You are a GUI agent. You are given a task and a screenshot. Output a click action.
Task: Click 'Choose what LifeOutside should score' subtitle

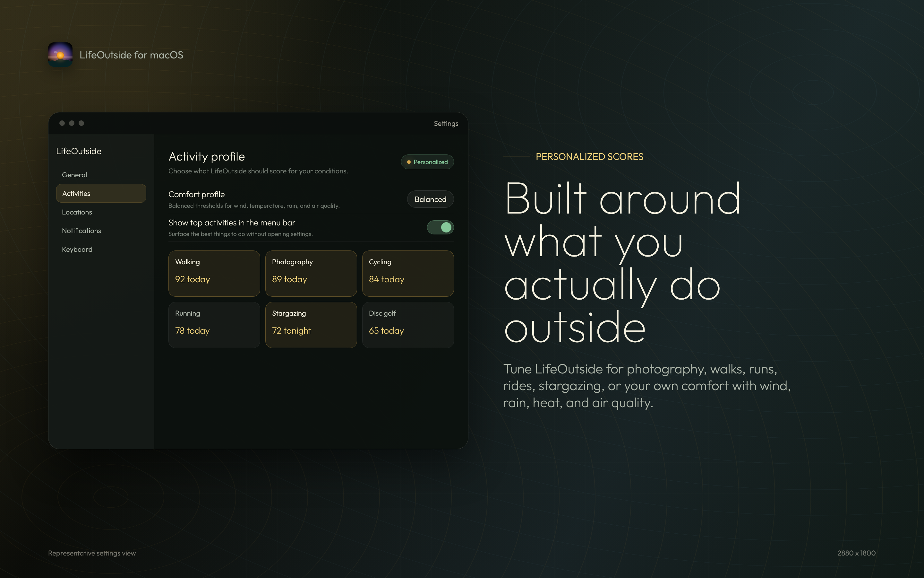[258, 171]
